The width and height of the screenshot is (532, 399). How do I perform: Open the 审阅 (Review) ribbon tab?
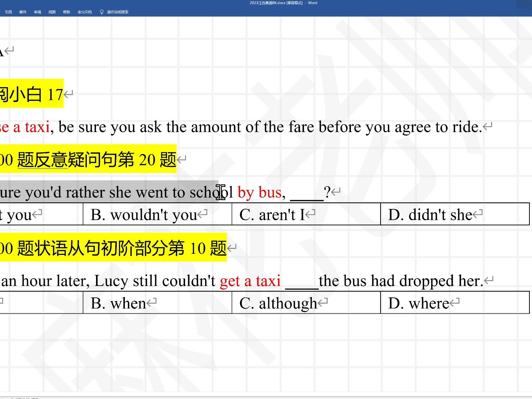[37, 12]
